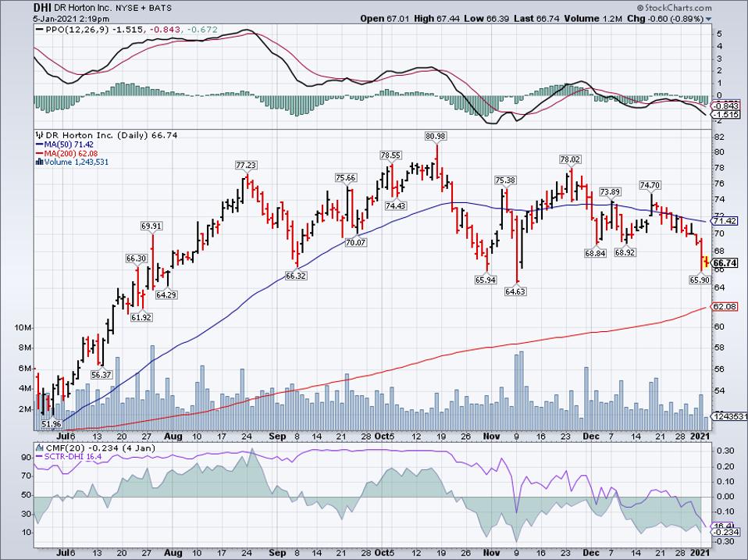Click the 70.07 price marker
Viewport: 748px width, 560px height.
coord(355,242)
